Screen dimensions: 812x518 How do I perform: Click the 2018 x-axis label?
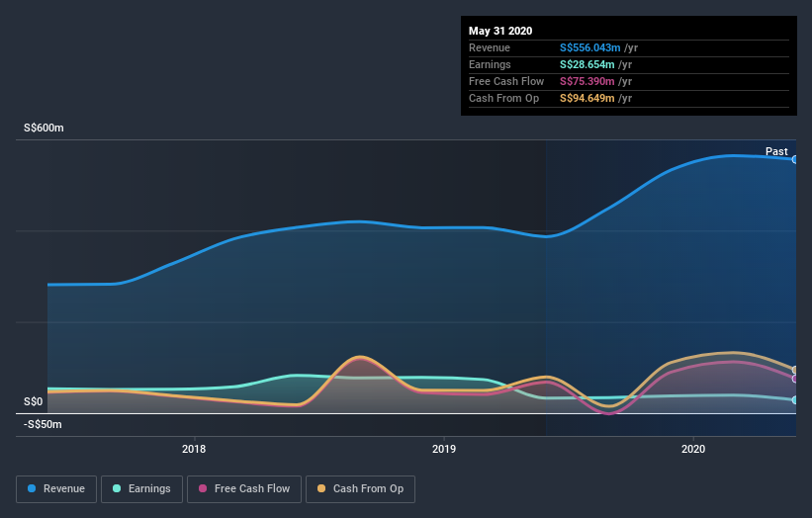click(194, 449)
